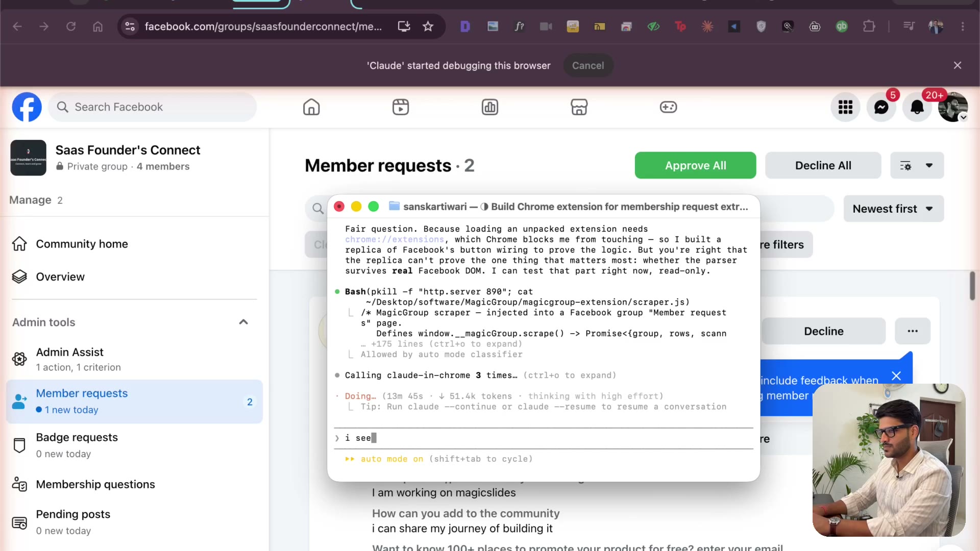Click the chrome://extensions link in terminal
The image size is (980, 551).
coord(395,240)
